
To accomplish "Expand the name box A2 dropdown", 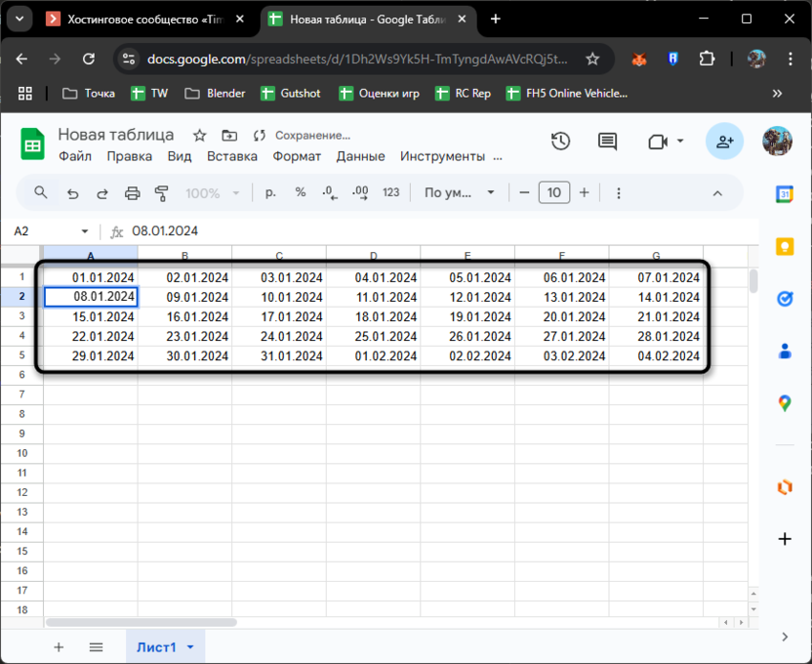I will pyautogui.click(x=85, y=231).
